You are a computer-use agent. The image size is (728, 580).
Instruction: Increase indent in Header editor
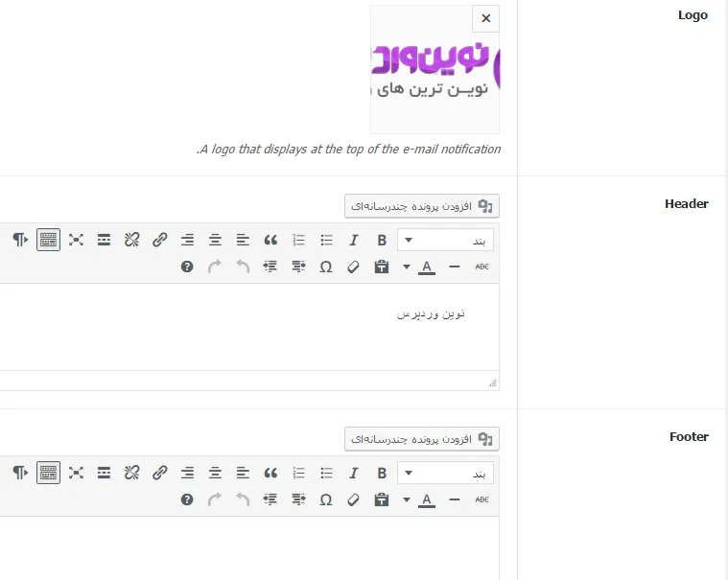[270, 267]
